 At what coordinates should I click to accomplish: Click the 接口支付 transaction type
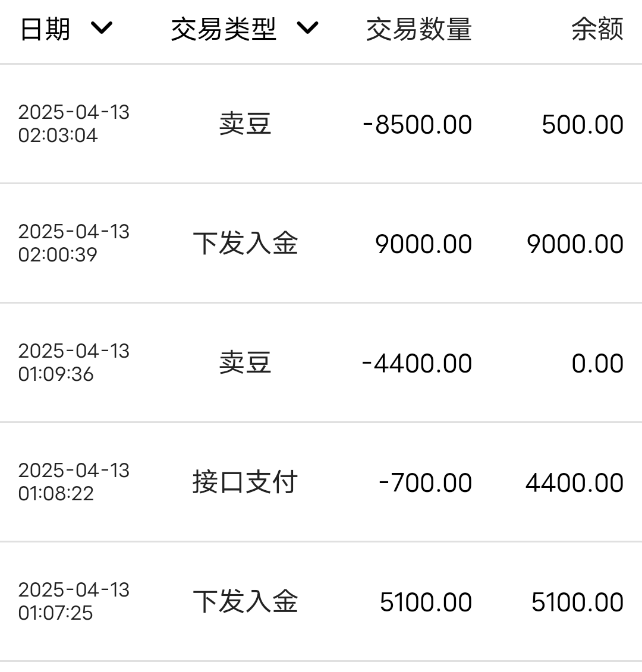point(245,482)
